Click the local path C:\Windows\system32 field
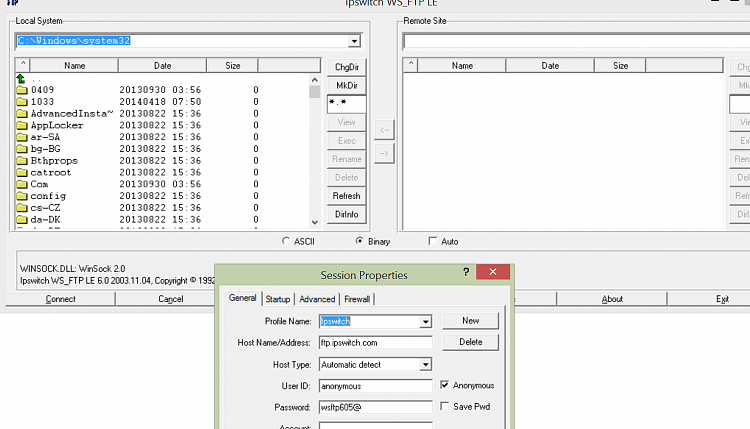Screen dimensions: 750x429 pos(182,41)
